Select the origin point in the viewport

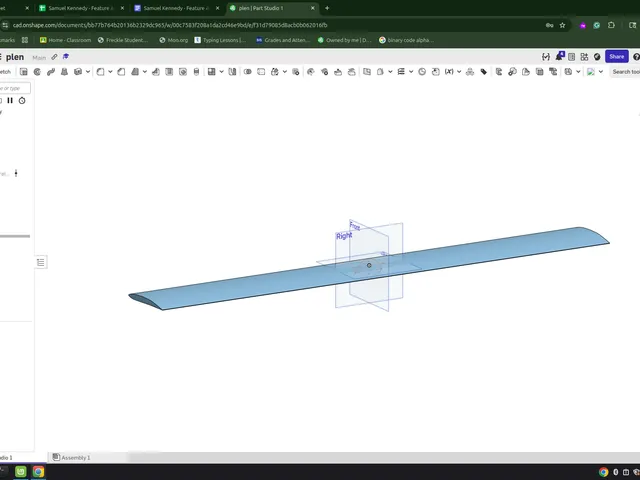[369, 265]
